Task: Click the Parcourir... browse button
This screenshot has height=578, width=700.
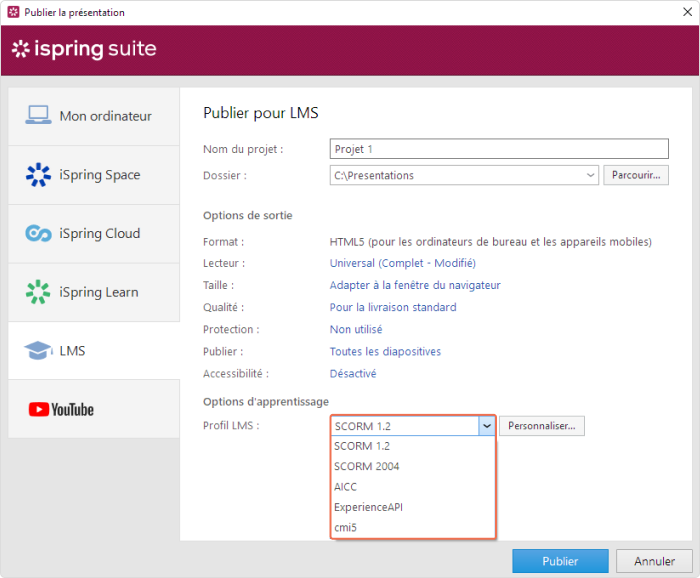Action: [636, 175]
